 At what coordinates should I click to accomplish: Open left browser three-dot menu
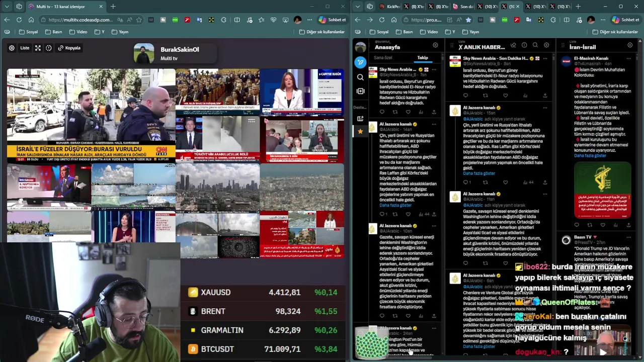309,20
